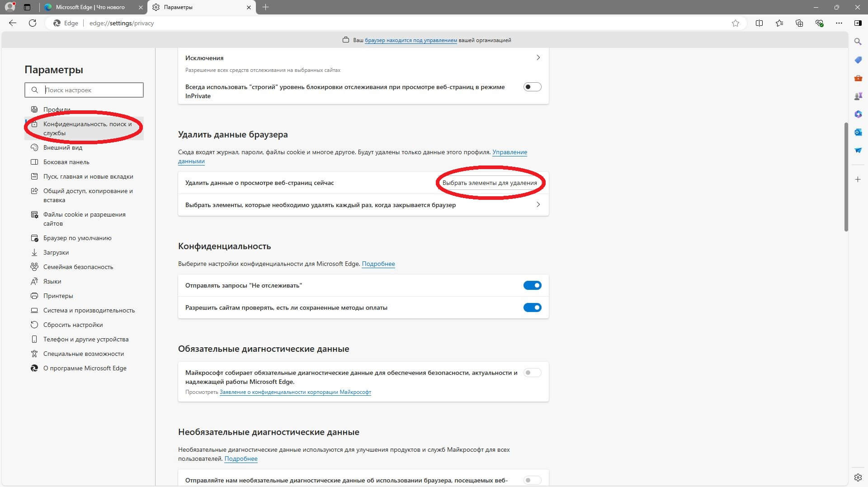Open the Outlook sidebar icon

coord(858,132)
